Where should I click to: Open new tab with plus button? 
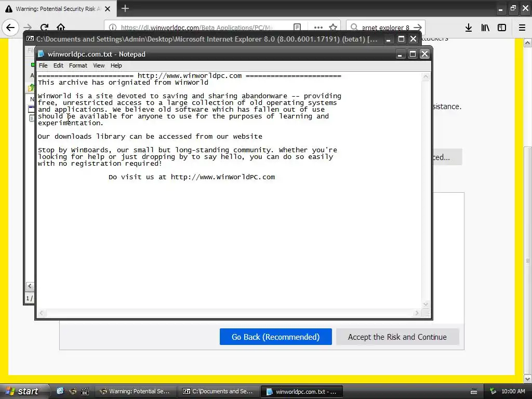pos(125,8)
